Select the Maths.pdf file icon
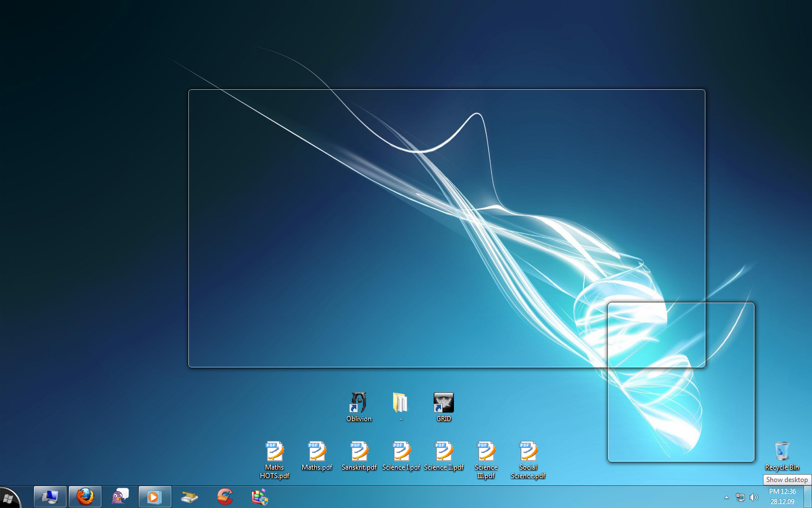 (x=317, y=456)
